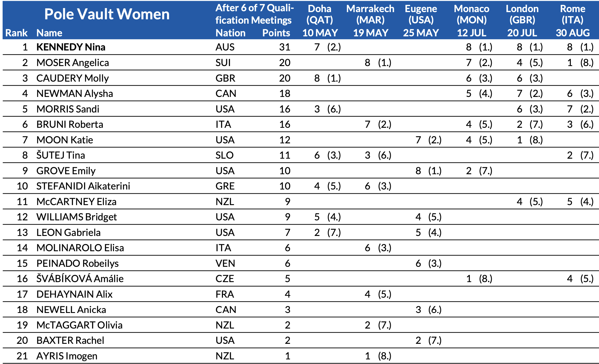Click the Points column header
This screenshot has height=364, width=599.
click(x=276, y=33)
